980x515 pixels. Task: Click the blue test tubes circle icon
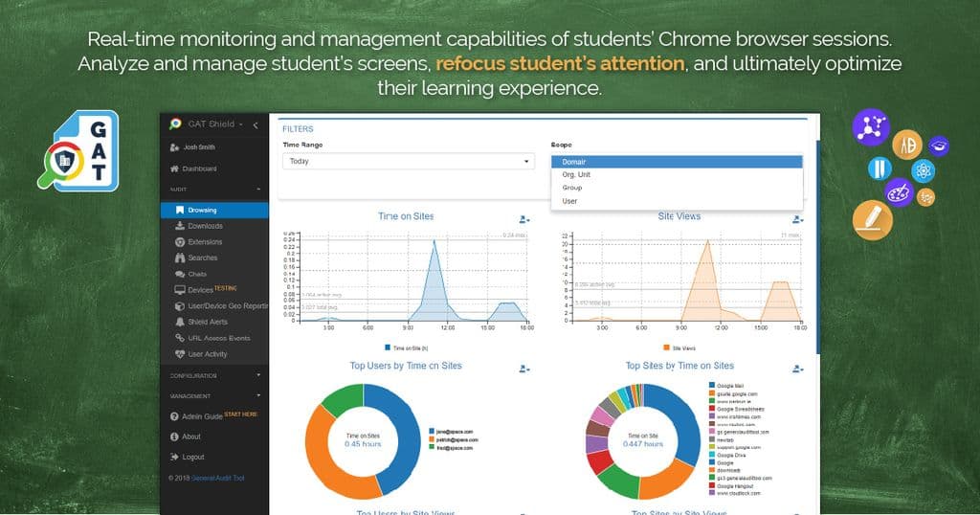880,168
